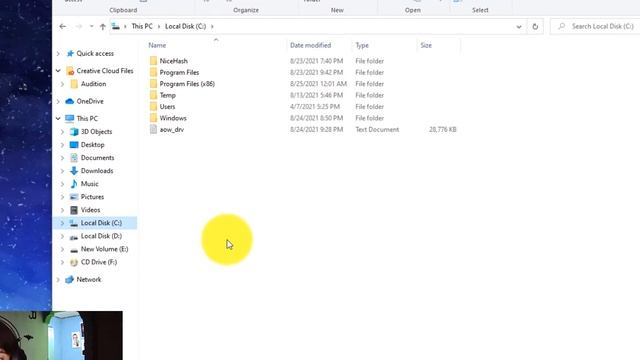Screen dimensions: 640x360
Task: Click the Pictures icon in navigation pane
Action: [74, 197]
